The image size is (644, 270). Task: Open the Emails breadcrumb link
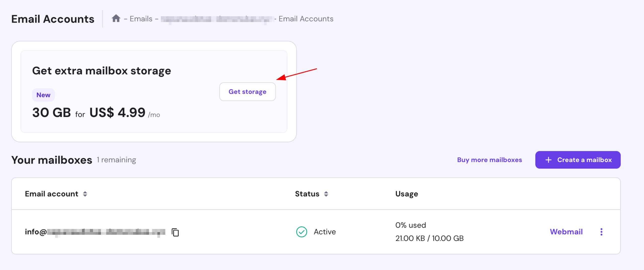pos(141,19)
